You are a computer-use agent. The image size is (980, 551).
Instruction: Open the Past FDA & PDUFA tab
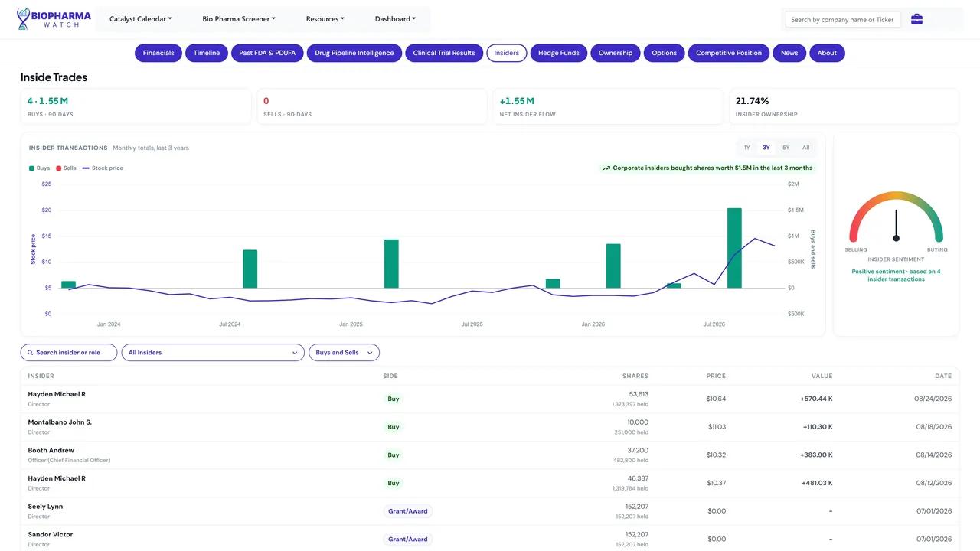tap(267, 53)
